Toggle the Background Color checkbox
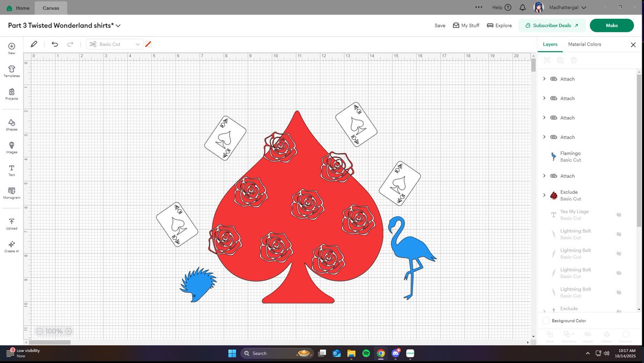This screenshot has height=363, width=644. click(x=546, y=321)
